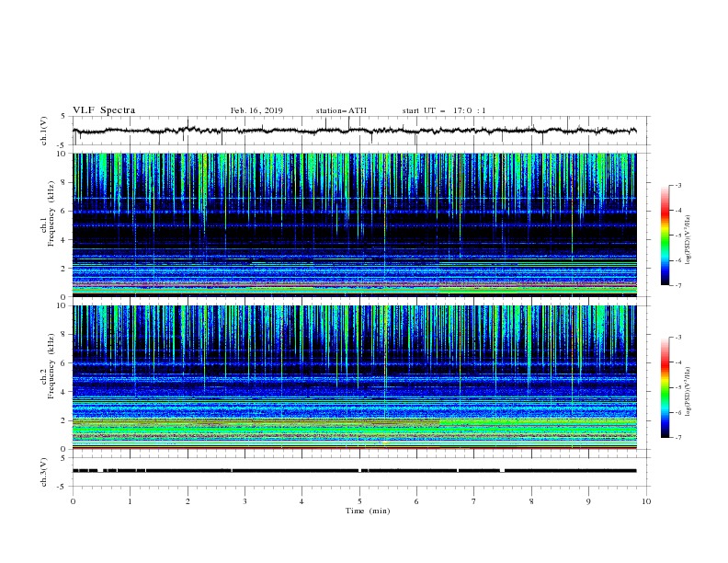Click time axis tick label "1"
Image resolution: width=728 pixels, height=563 pixels.
[130, 501]
